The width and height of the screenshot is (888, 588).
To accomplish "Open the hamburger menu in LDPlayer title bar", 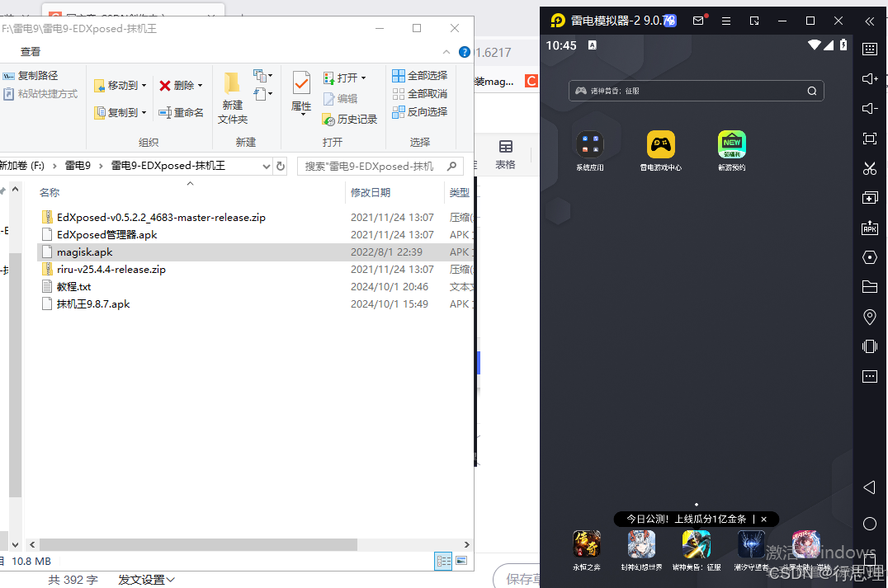I will [x=726, y=21].
